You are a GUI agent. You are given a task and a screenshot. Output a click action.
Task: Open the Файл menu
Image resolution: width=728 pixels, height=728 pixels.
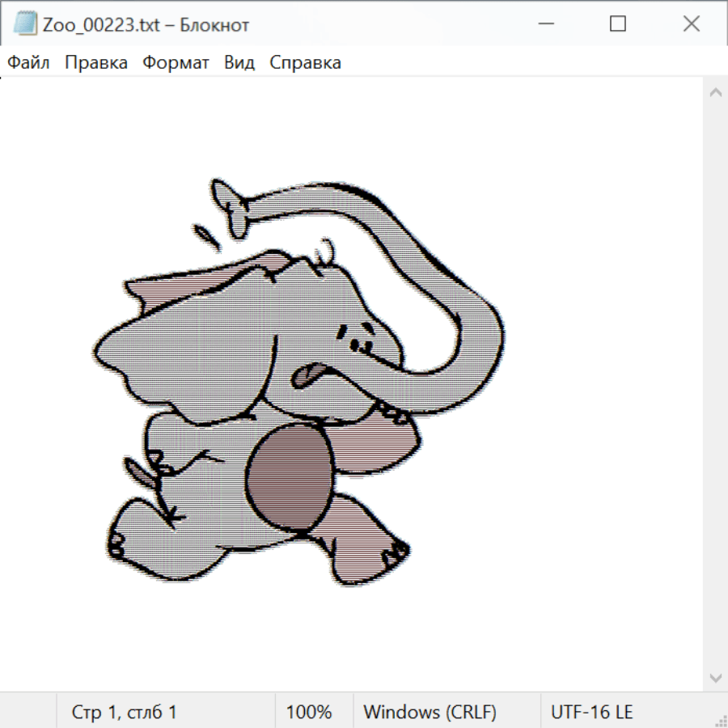pos(29,63)
